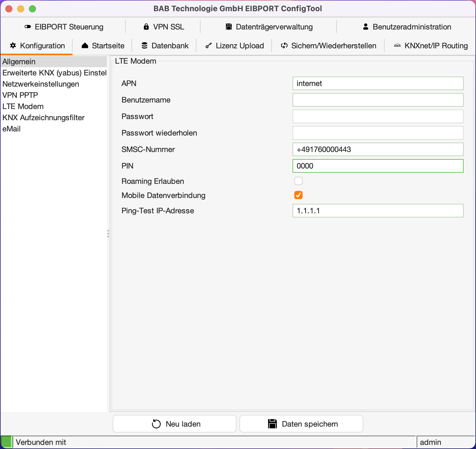
Task: Click the user icon for Benutzeradministration
Action: (366, 27)
